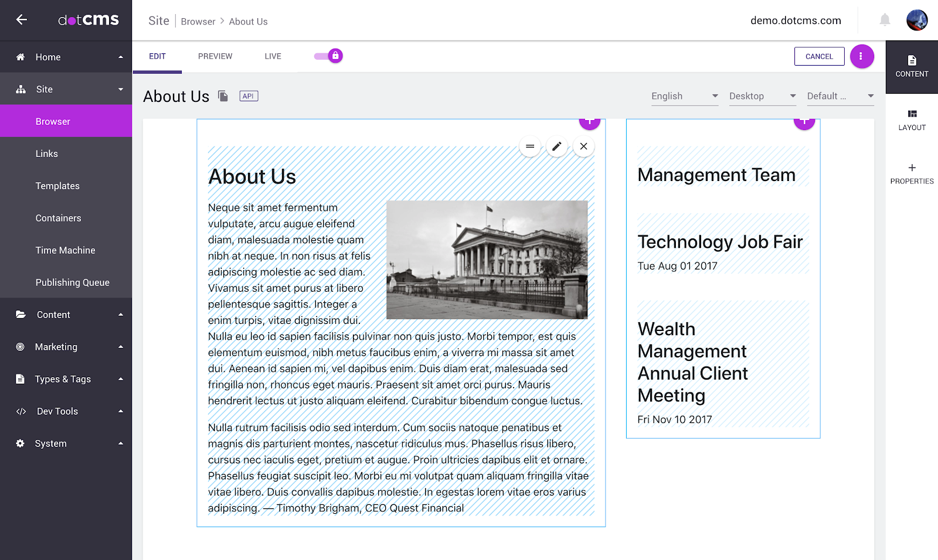
Task: Click the demo.dotcms.com site name
Action: pos(796,21)
